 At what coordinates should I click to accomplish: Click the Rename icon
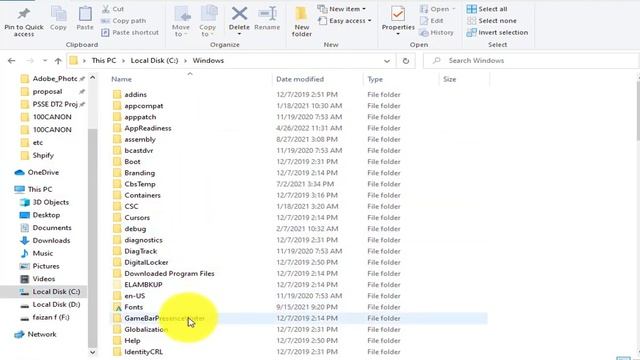tap(267, 14)
